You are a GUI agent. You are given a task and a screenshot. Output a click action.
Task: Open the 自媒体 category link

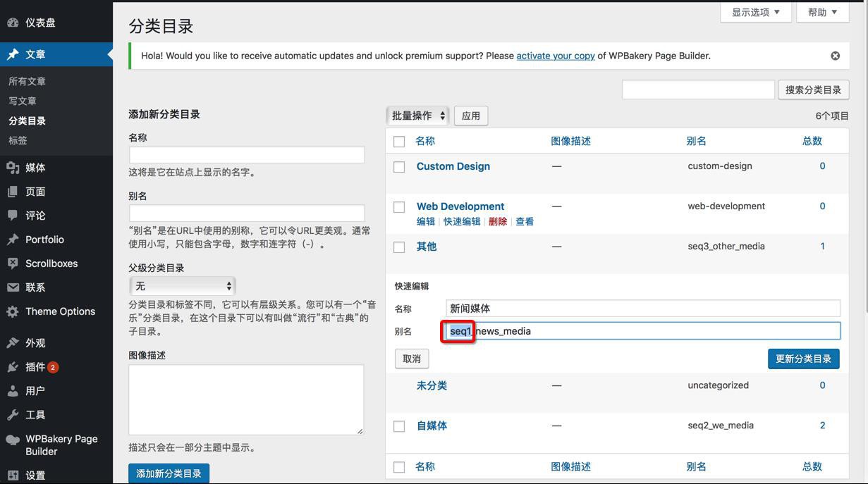click(x=432, y=426)
